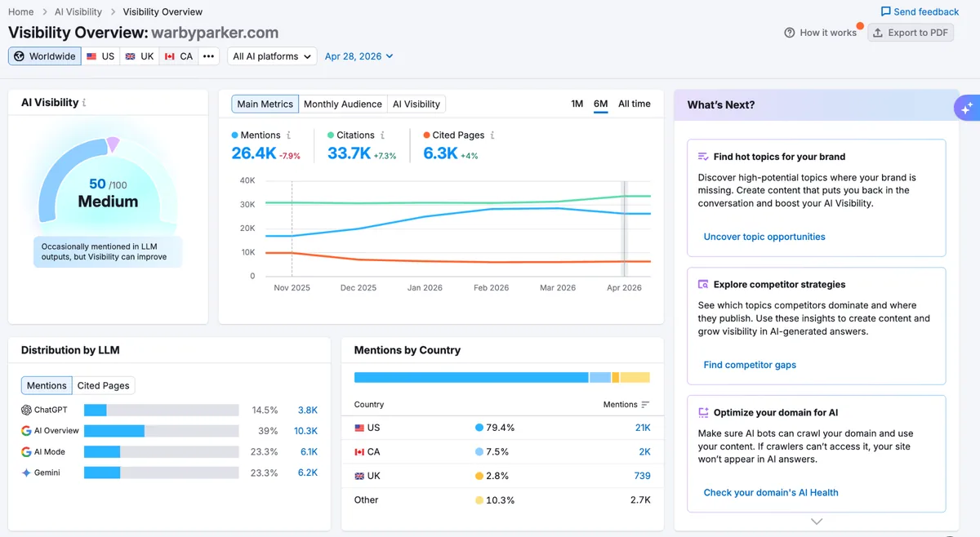
Task: Click the 26.4K mentions total
Action: [254, 153]
